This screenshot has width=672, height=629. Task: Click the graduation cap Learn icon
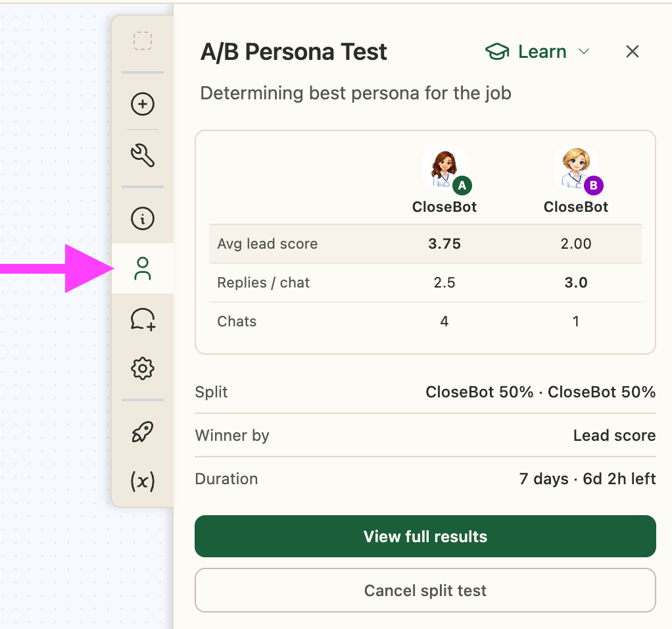click(497, 51)
